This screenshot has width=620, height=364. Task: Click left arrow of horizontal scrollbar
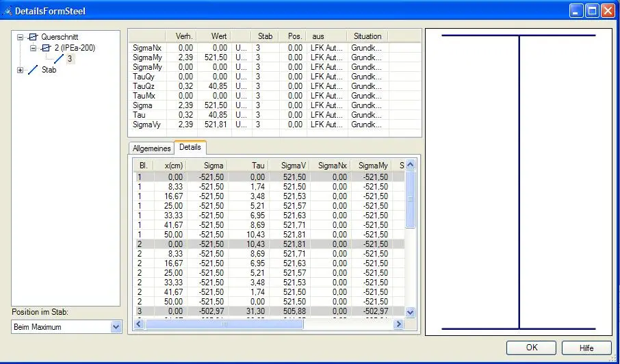point(139,324)
